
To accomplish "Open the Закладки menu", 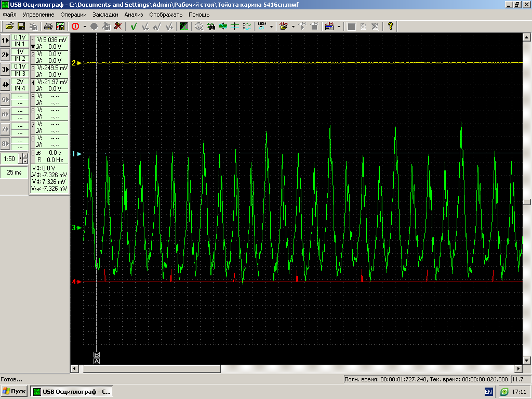I will click(105, 15).
